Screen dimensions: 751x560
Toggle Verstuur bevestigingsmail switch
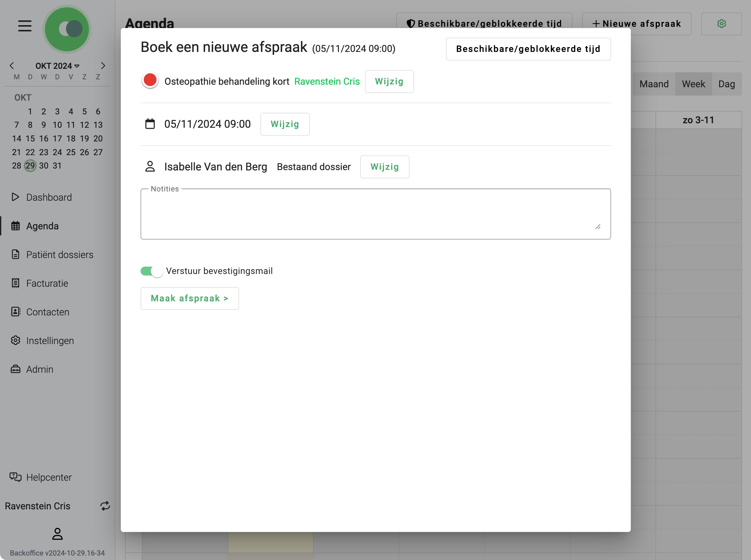(x=152, y=271)
